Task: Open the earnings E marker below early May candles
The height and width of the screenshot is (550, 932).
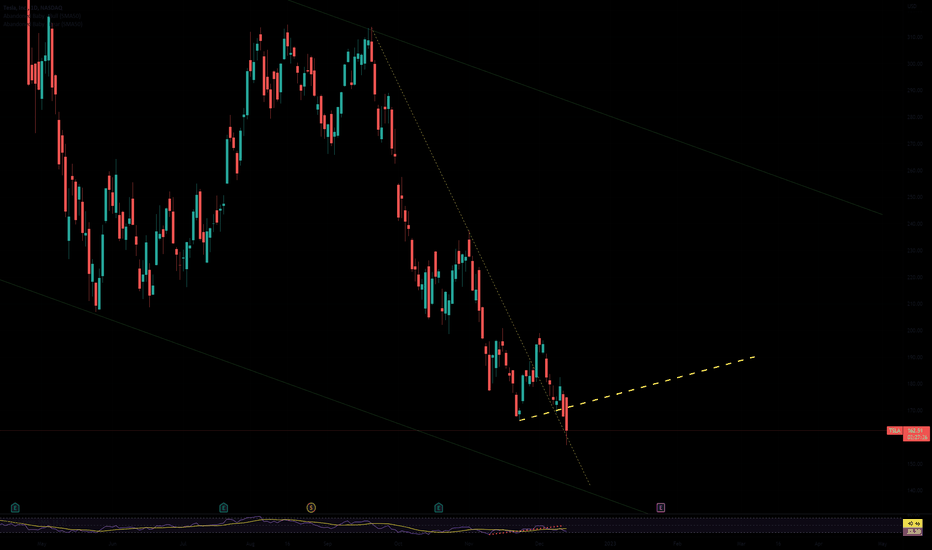Action: (15, 508)
